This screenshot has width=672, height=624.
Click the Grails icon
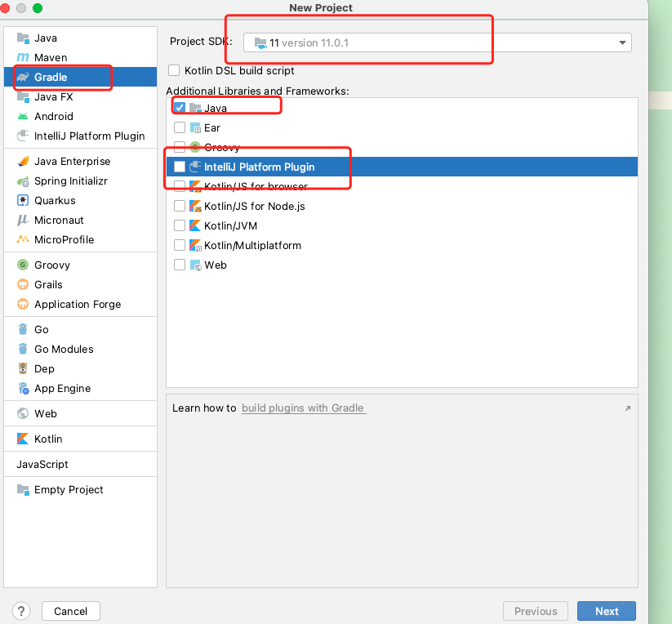tap(23, 284)
